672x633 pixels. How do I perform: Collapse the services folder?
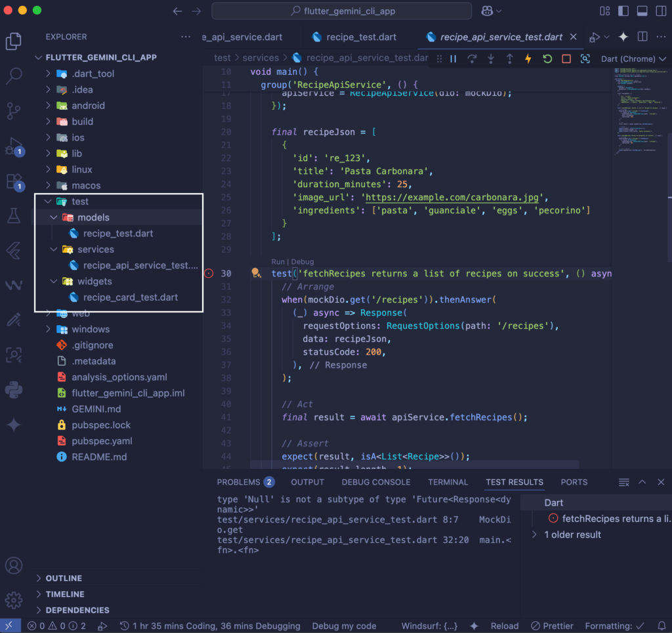[54, 249]
